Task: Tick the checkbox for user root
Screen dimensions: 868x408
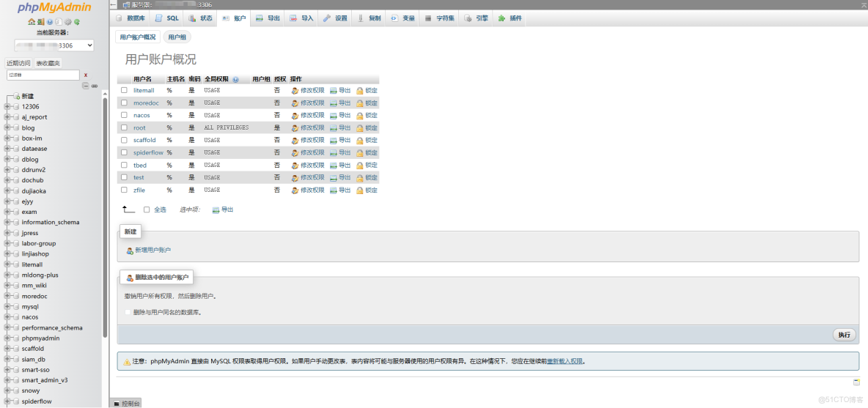Action: point(124,127)
